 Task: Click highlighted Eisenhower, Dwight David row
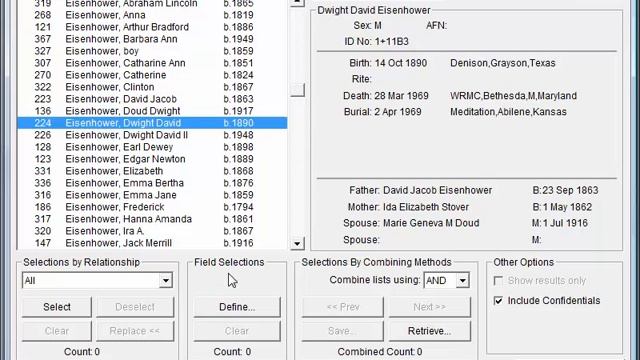[x=152, y=123]
